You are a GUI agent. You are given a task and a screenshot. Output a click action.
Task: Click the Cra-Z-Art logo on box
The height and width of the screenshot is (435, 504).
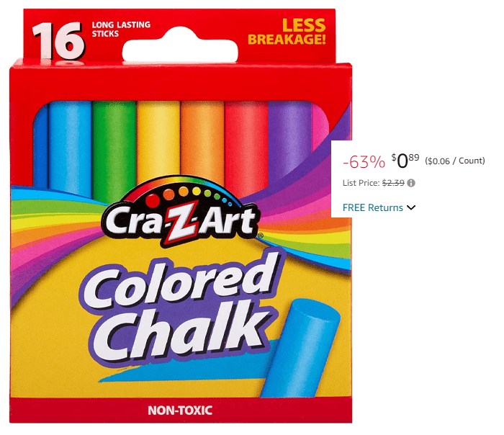181,214
